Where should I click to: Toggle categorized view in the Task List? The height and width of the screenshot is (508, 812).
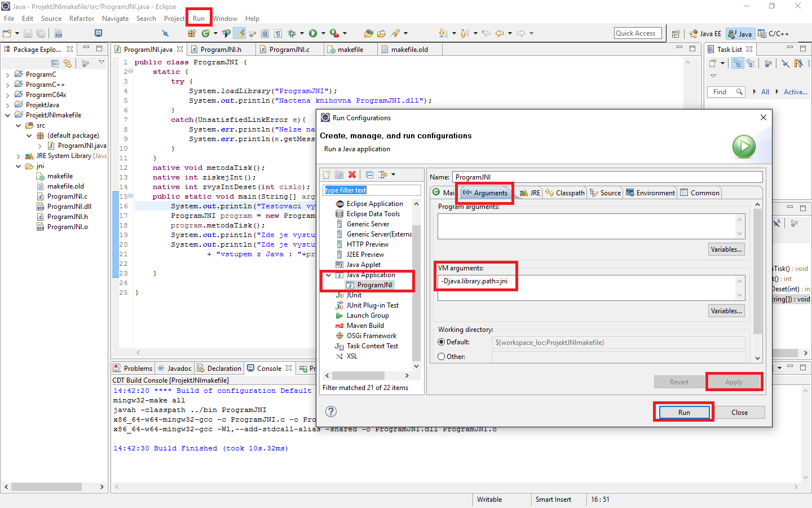pos(738,64)
